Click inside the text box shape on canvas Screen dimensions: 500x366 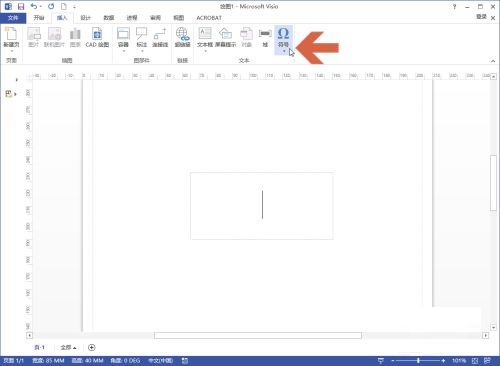coord(262,206)
